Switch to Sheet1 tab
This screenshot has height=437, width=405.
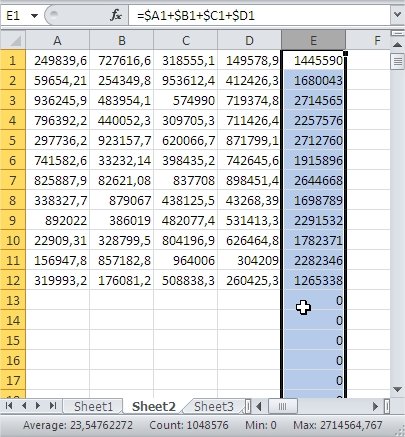coord(93,407)
